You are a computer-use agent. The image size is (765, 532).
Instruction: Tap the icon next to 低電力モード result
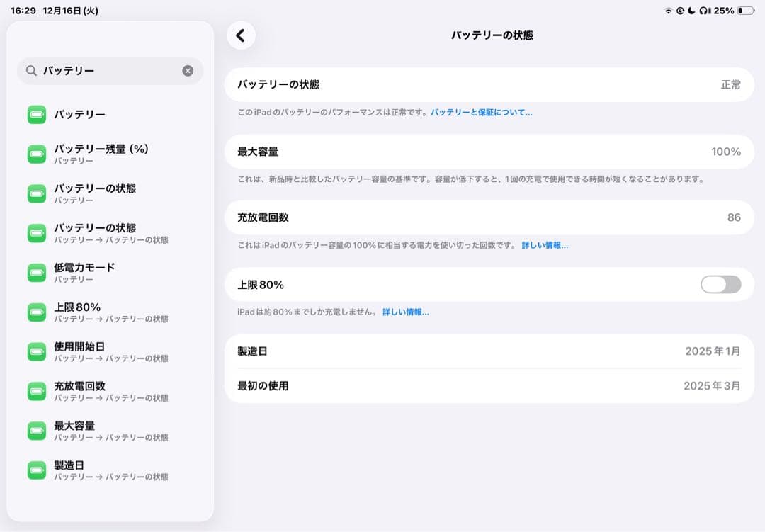pyautogui.click(x=36, y=271)
